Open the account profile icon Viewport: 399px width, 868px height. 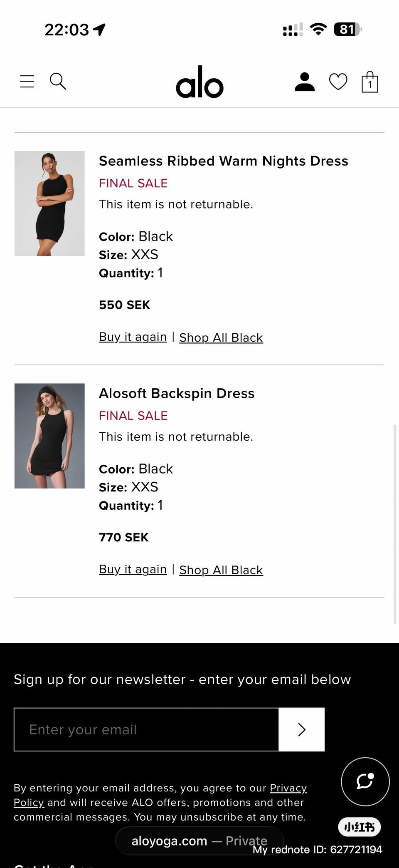(x=305, y=82)
